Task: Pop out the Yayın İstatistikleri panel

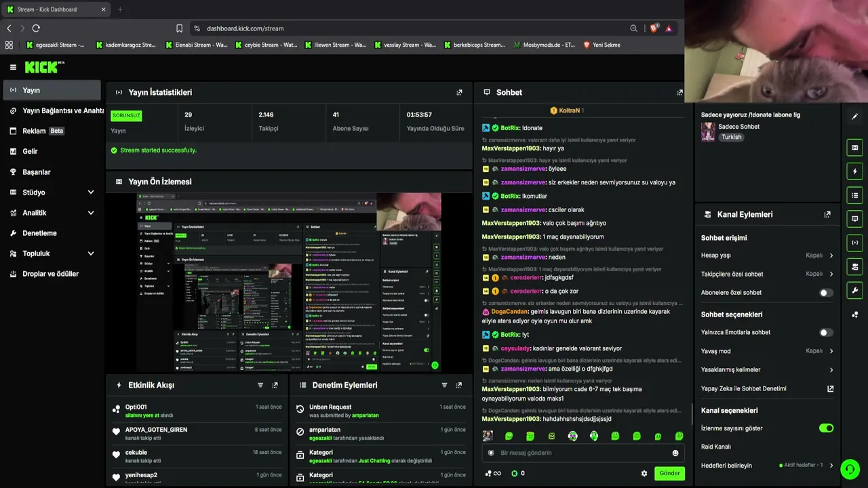Action: (459, 92)
